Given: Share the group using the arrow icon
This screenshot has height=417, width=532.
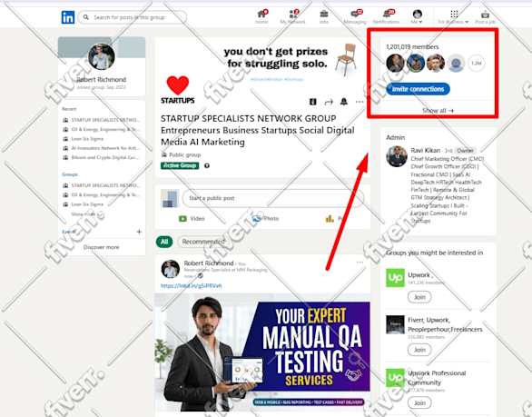Looking at the screenshot, I should click(x=329, y=102).
